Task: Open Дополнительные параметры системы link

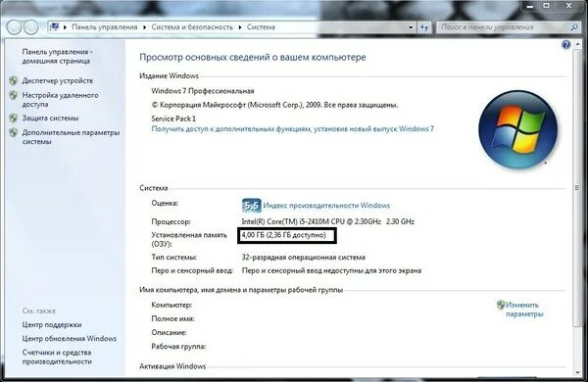Action: coord(71,137)
